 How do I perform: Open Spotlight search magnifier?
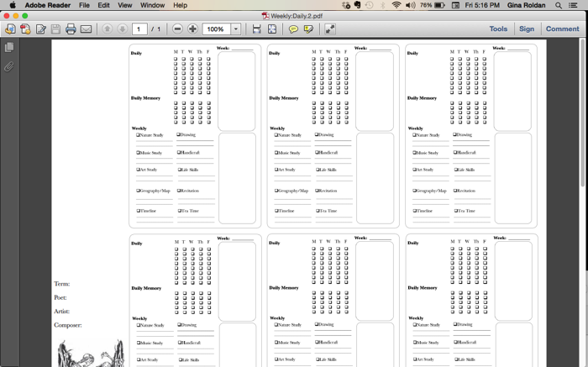[559, 5]
